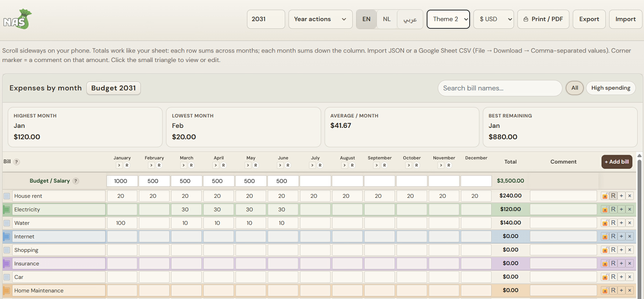
Task: Select the High spending filter
Action: 611,88
